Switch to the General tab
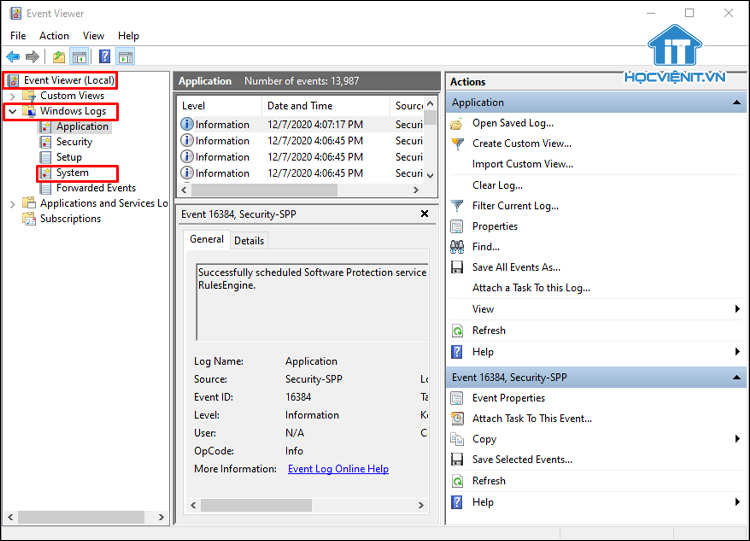 (207, 239)
